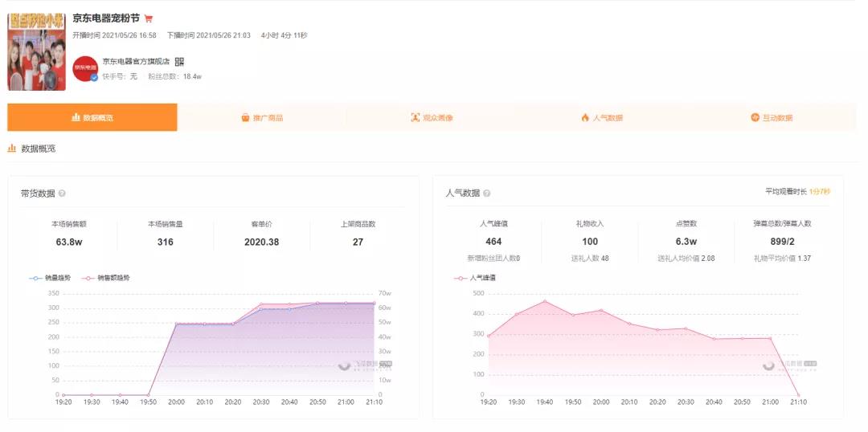Open the 观众画像 tab

(x=432, y=117)
